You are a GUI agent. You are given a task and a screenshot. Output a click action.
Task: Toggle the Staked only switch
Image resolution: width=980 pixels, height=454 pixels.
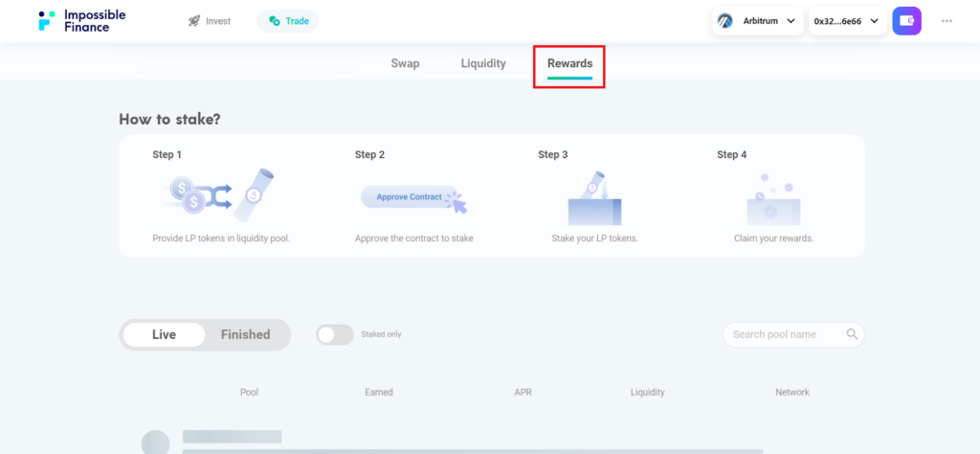334,334
